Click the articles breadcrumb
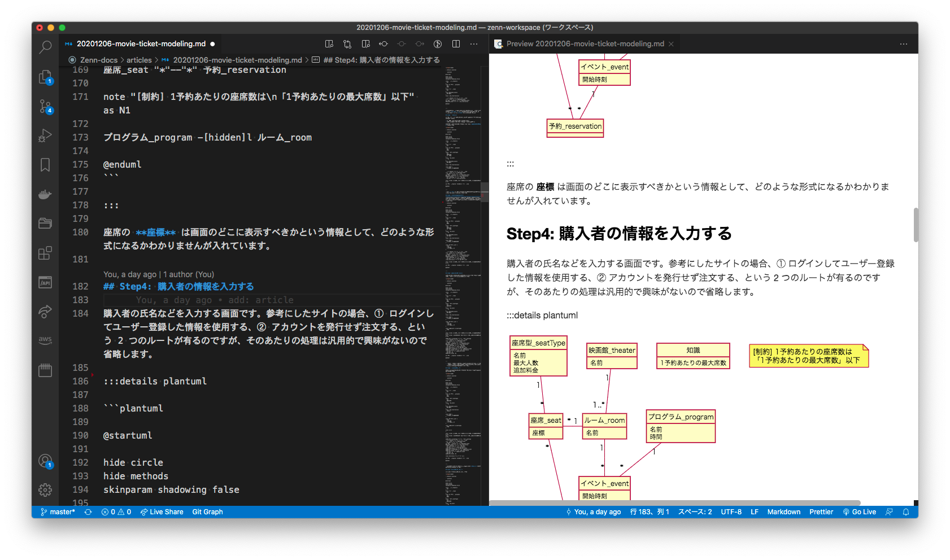Screen dimensions: 950x560 (139, 60)
